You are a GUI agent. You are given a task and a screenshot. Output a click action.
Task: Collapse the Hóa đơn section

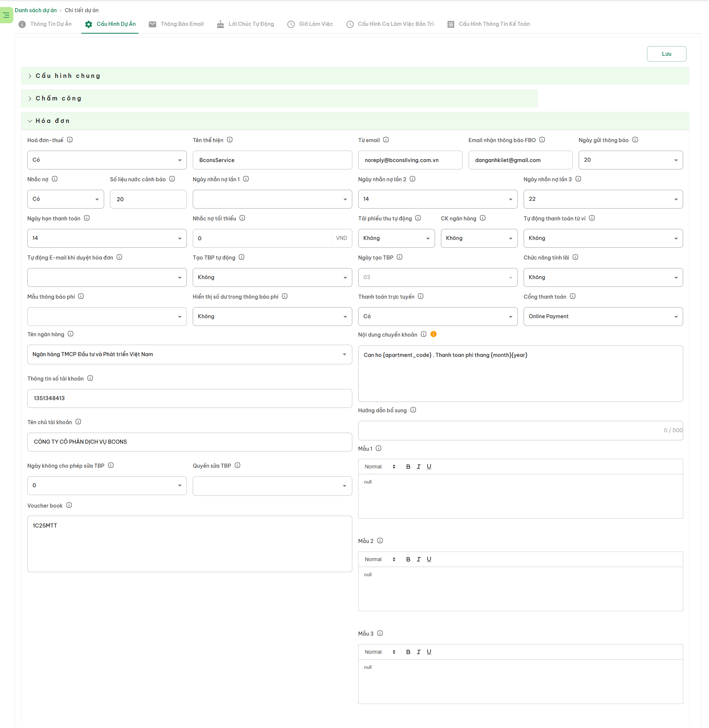click(52, 121)
